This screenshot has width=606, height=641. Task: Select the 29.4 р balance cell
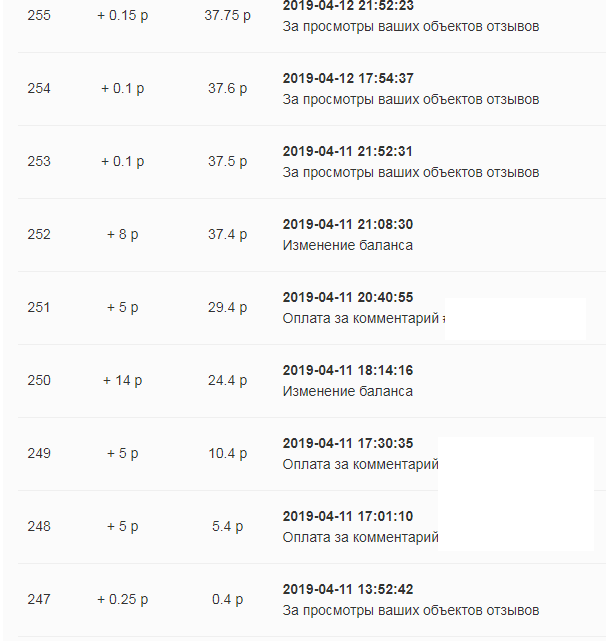click(x=227, y=308)
